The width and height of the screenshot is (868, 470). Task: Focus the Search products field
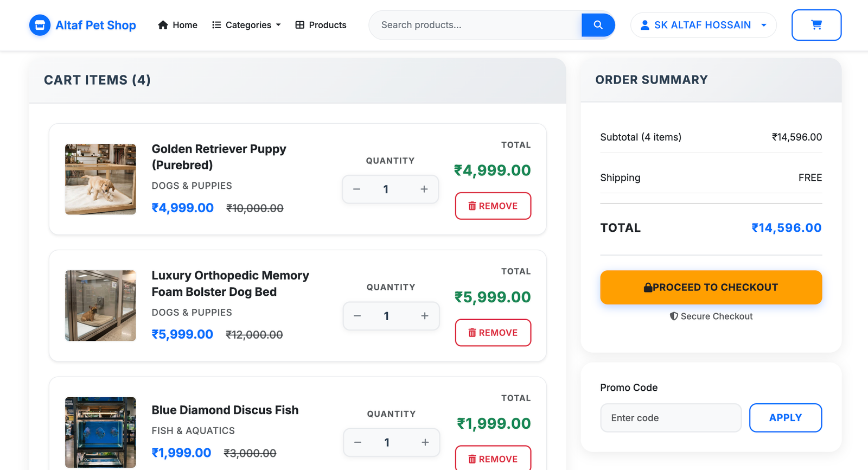[x=475, y=25]
